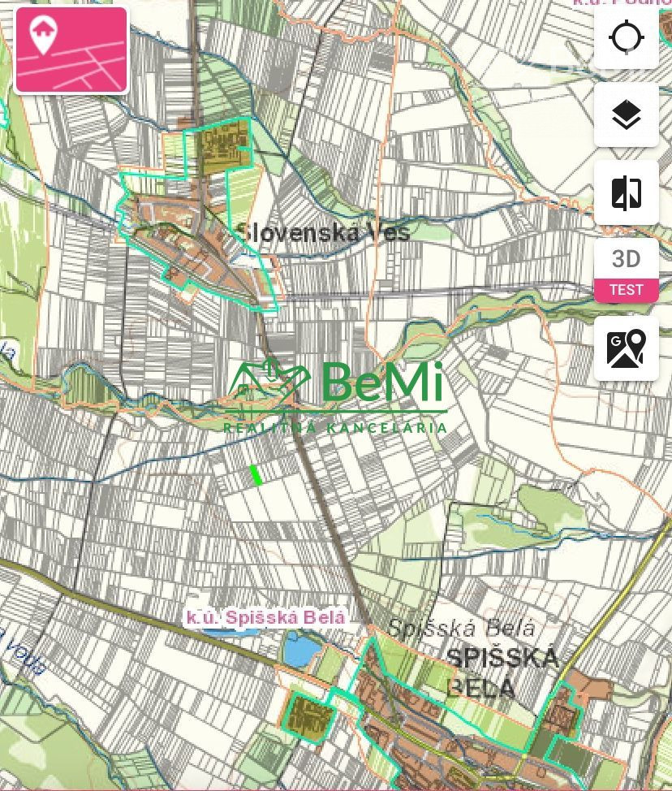This screenshot has height=791, width=672.
Task: Click the pink TEST badge
Action: [626, 290]
